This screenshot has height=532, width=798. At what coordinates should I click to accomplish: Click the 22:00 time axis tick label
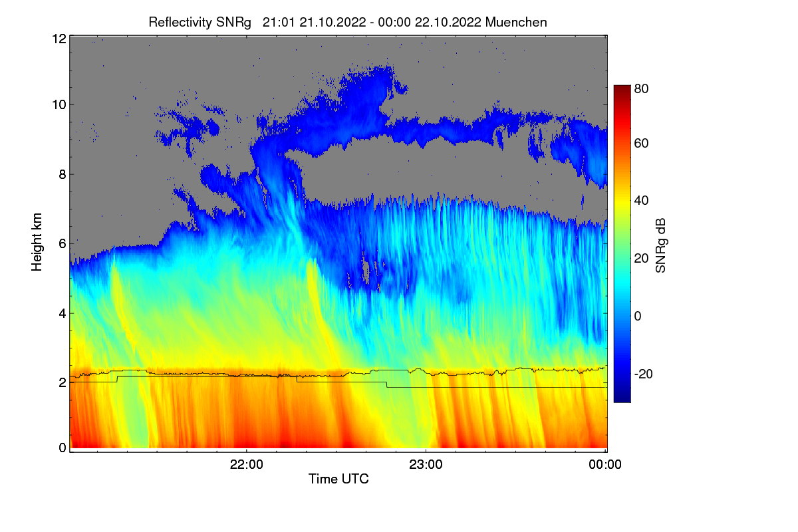246,465
